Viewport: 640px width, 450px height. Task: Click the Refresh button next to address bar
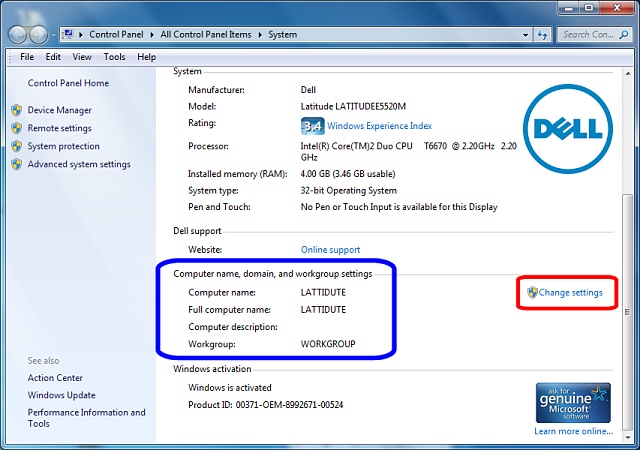tap(542, 35)
